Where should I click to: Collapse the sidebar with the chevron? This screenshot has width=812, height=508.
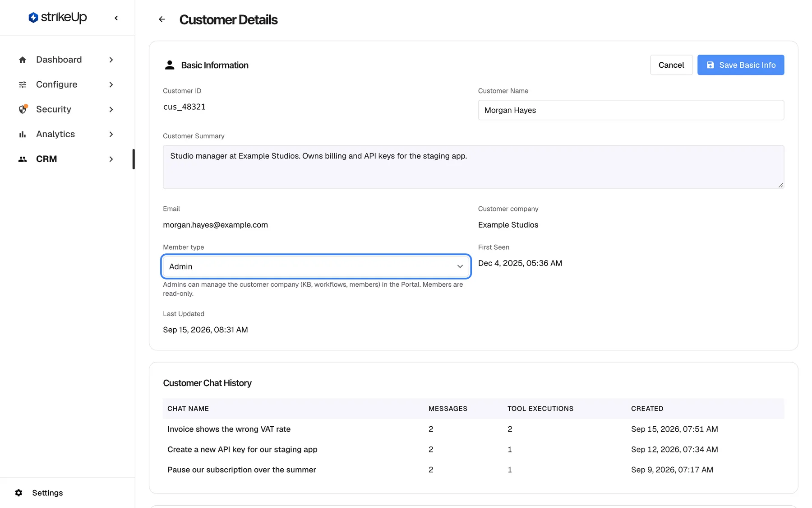coord(116,18)
